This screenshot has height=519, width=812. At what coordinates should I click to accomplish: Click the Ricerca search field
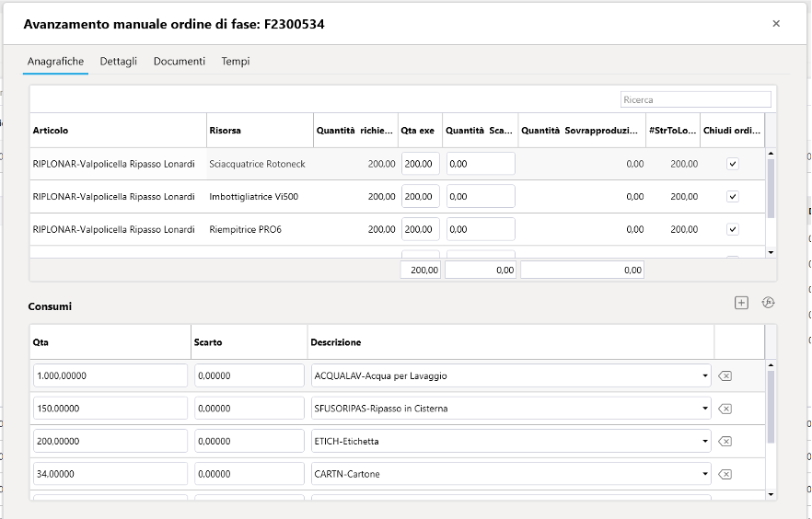pos(695,99)
